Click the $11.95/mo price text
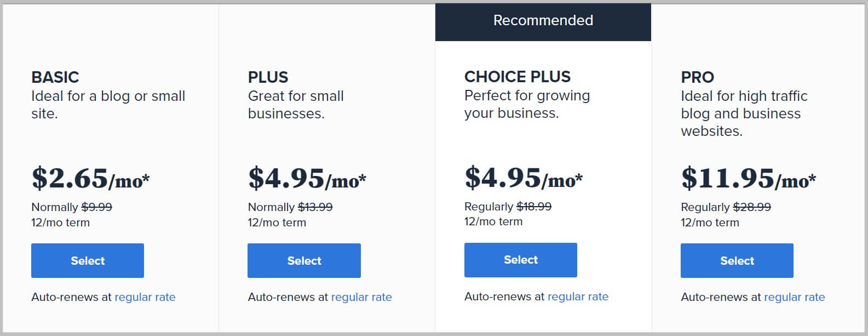The image size is (868, 336). tap(748, 178)
